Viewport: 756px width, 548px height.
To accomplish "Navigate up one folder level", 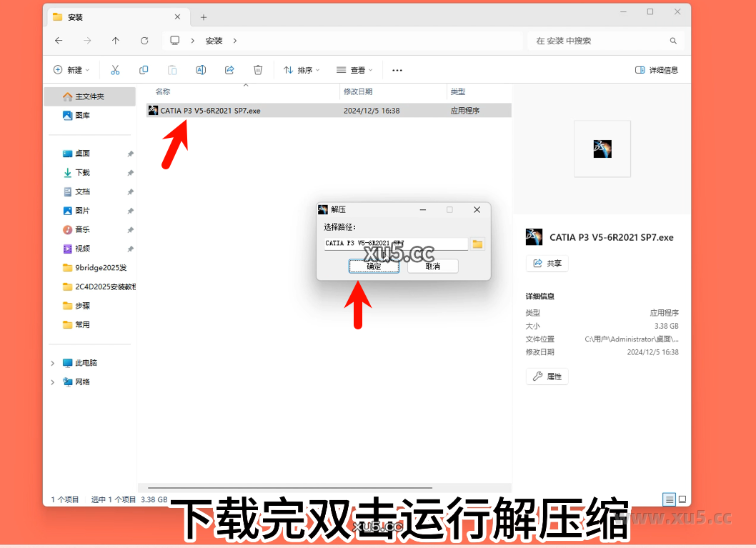I will coord(116,41).
